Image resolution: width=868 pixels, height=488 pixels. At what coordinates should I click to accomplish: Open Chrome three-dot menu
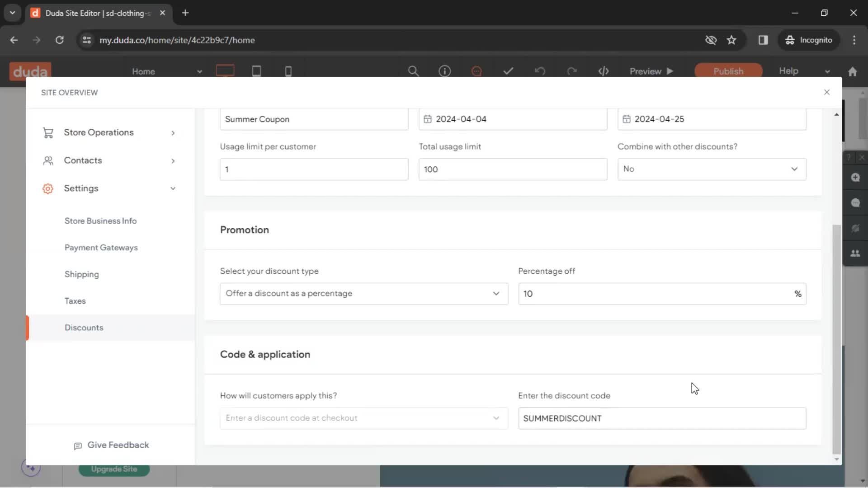coord(854,40)
